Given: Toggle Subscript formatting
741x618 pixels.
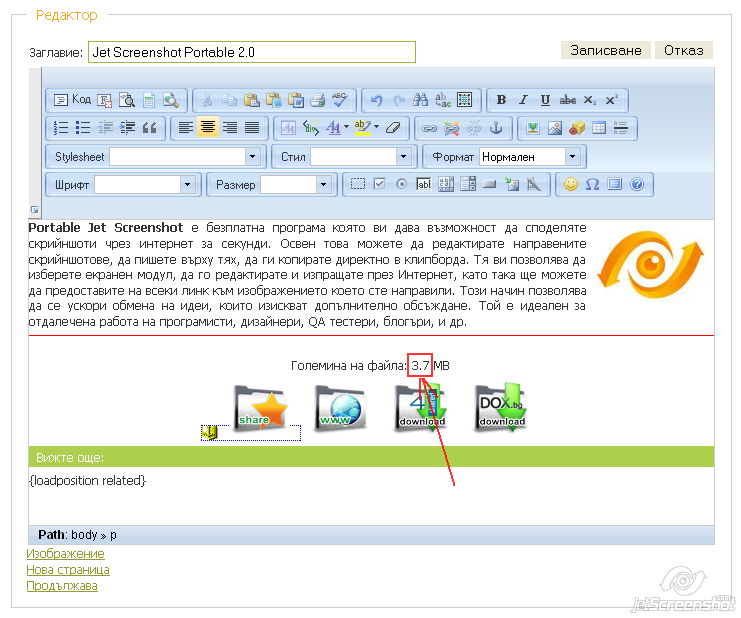Looking at the screenshot, I should coord(590,100).
